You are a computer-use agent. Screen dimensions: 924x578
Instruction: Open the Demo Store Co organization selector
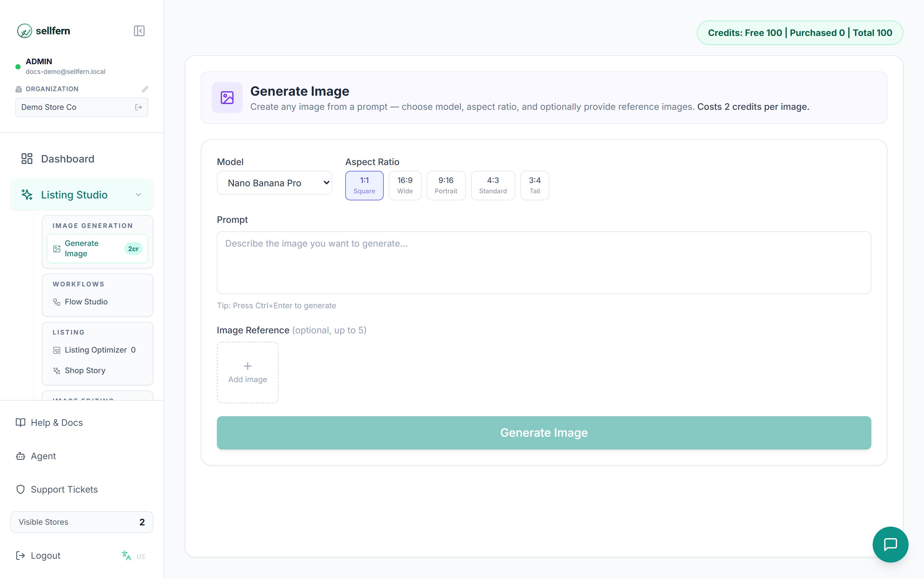coord(82,108)
